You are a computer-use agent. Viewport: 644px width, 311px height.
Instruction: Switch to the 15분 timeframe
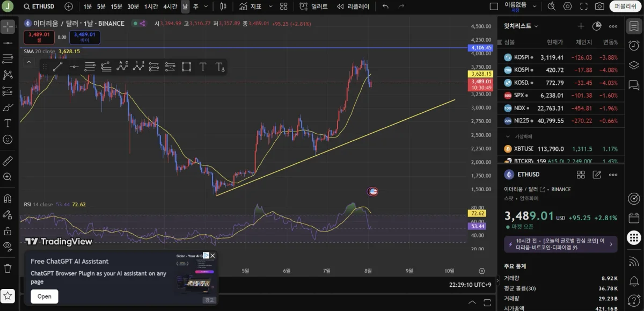click(x=116, y=6)
